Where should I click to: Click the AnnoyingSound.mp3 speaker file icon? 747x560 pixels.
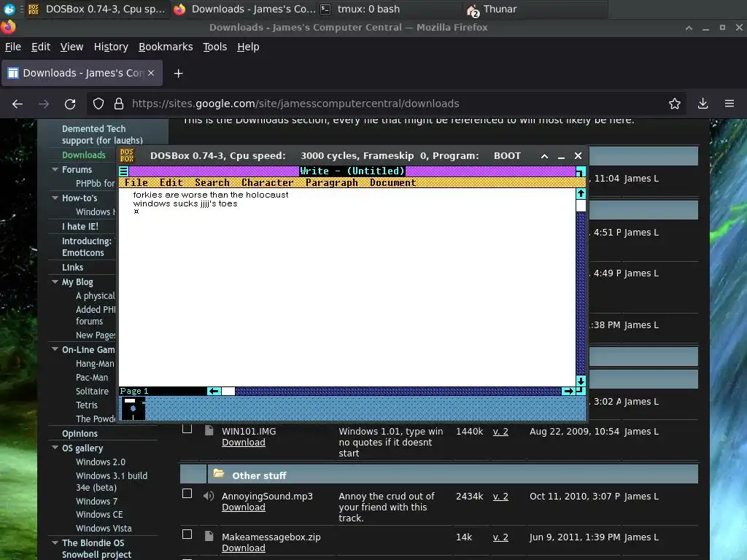click(x=209, y=496)
